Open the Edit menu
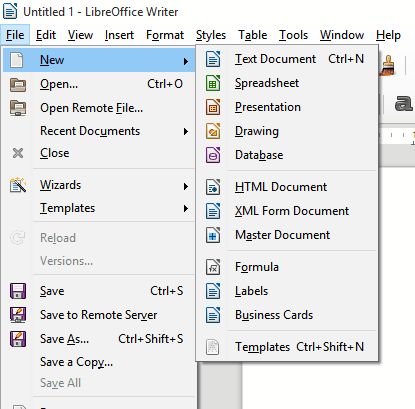 (x=46, y=35)
